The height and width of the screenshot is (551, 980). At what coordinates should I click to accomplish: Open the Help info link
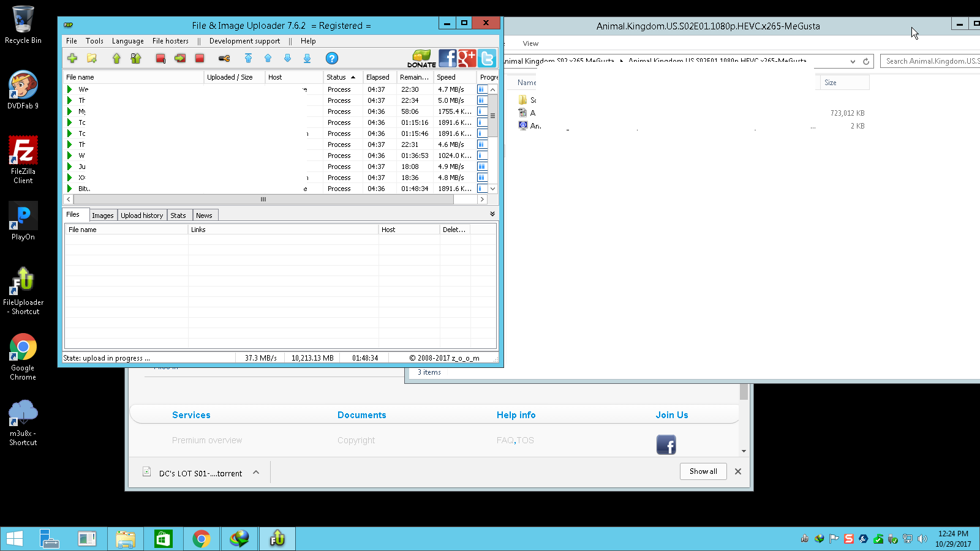pyautogui.click(x=516, y=415)
